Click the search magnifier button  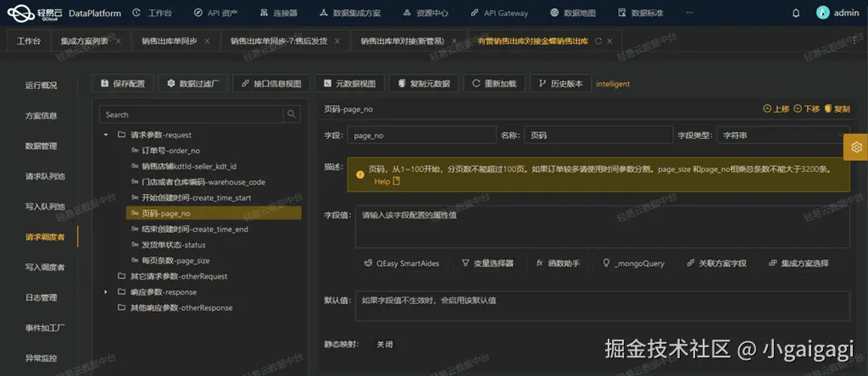click(292, 114)
